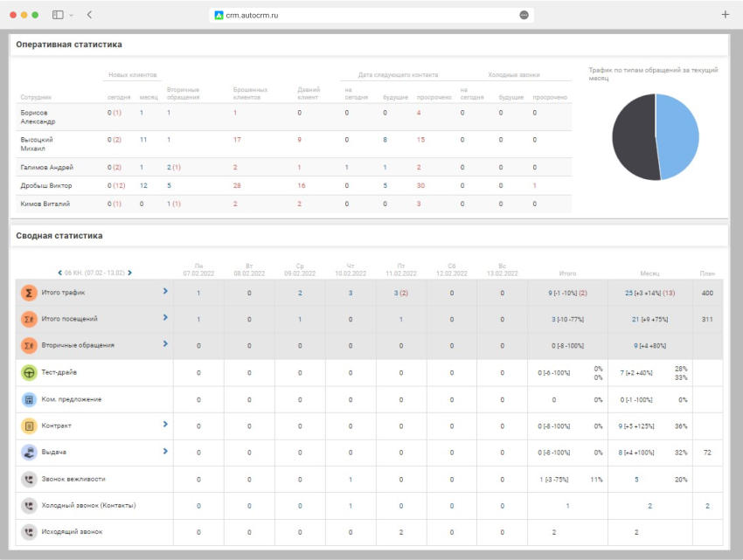The width and height of the screenshot is (743, 560).
Task: Go to previous week with left arrow
Action: [x=59, y=273]
